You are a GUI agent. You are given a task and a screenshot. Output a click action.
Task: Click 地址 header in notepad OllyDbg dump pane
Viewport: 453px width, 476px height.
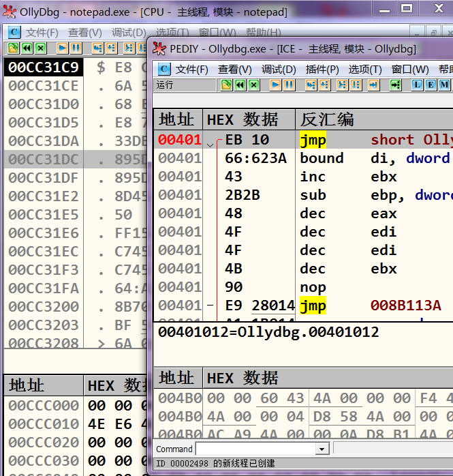(44, 385)
